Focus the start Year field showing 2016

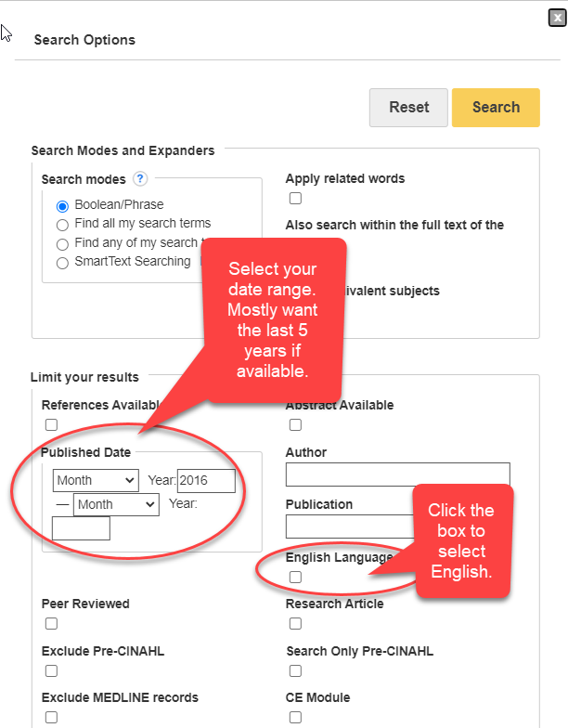click(205, 481)
